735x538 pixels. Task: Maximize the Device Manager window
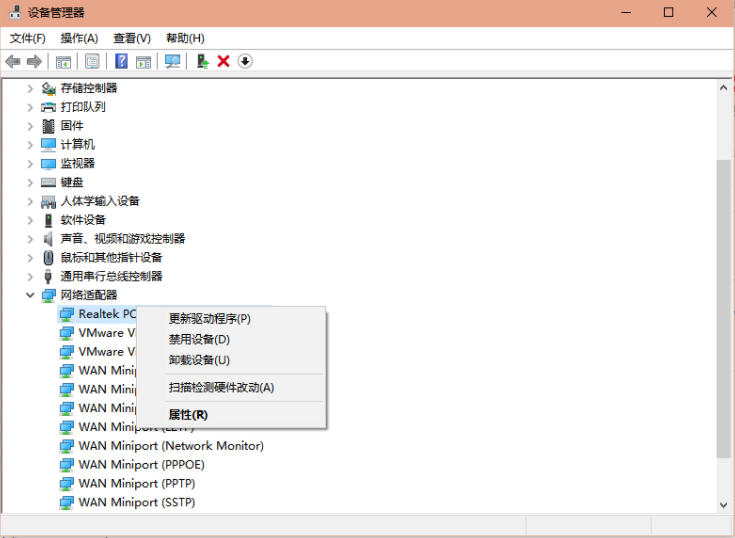tap(668, 13)
